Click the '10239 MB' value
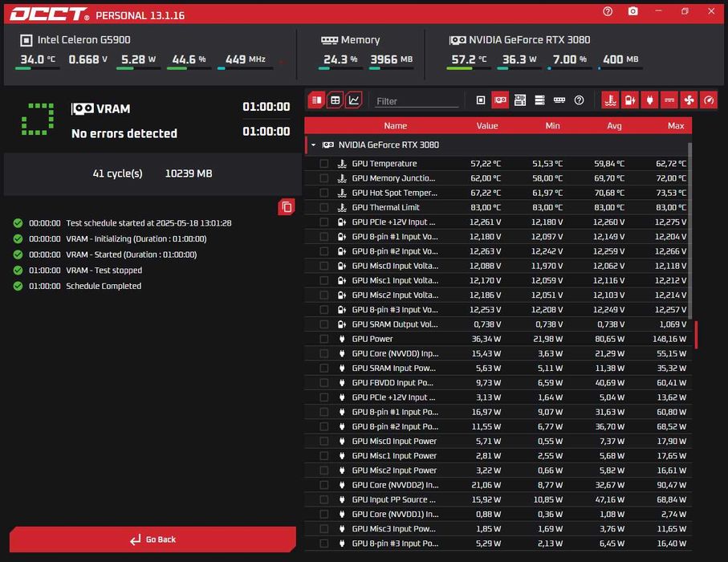This screenshot has width=728, height=562. click(189, 173)
